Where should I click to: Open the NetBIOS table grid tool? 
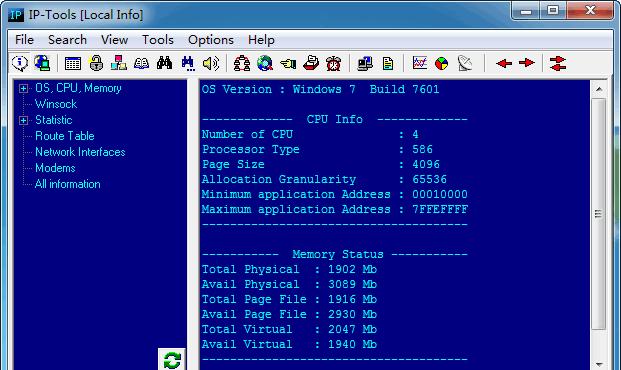[x=73, y=63]
